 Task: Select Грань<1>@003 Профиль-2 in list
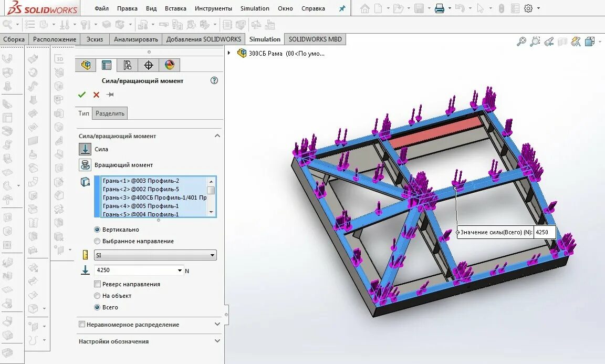coord(154,181)
